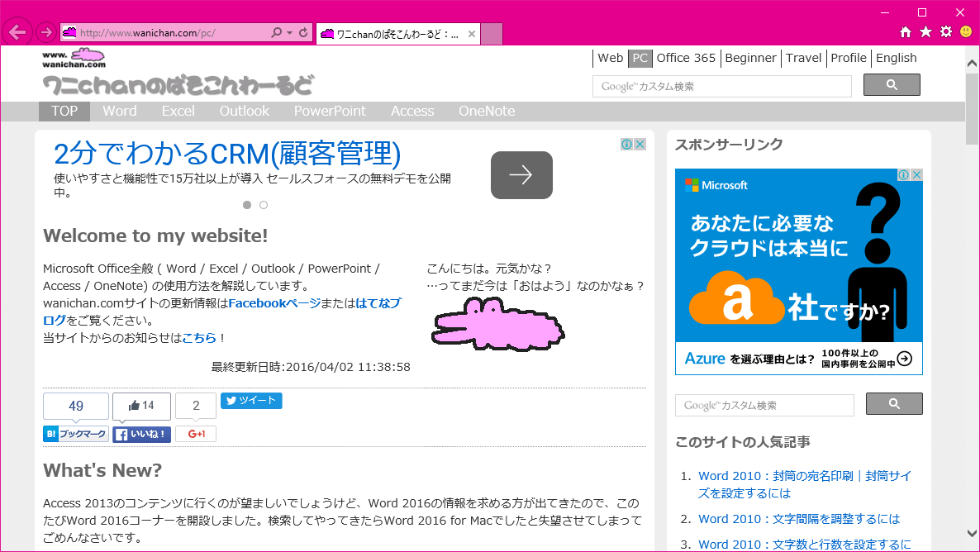Screen dimensions: 980x552
Task: Click the Microsoft Azure banner ad
Action: [x=799, y=271]
